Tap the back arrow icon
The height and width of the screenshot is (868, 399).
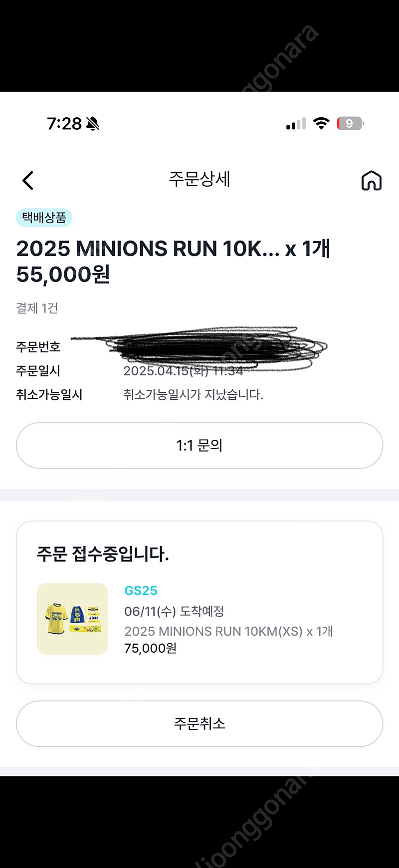pyautogui.click(x=28, y=181)
